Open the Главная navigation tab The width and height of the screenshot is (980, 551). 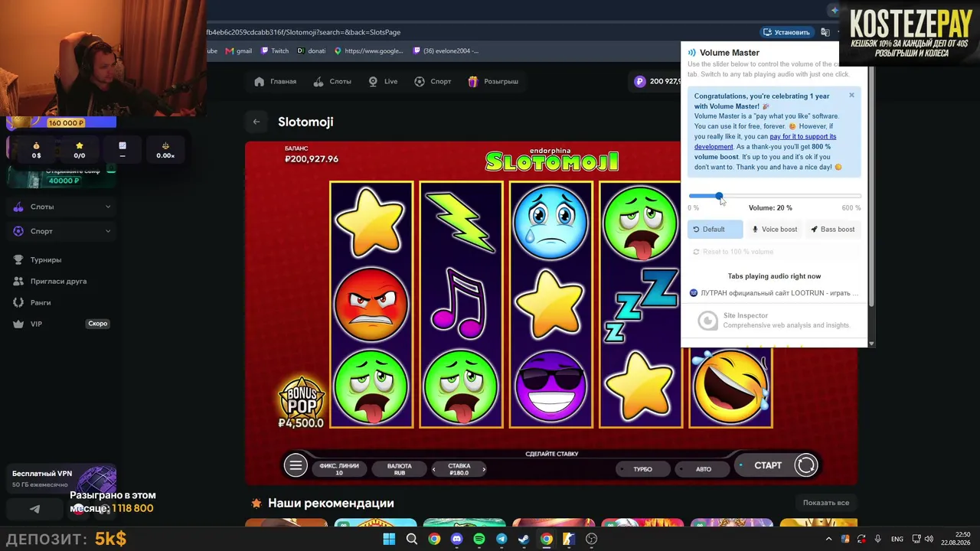276,81
